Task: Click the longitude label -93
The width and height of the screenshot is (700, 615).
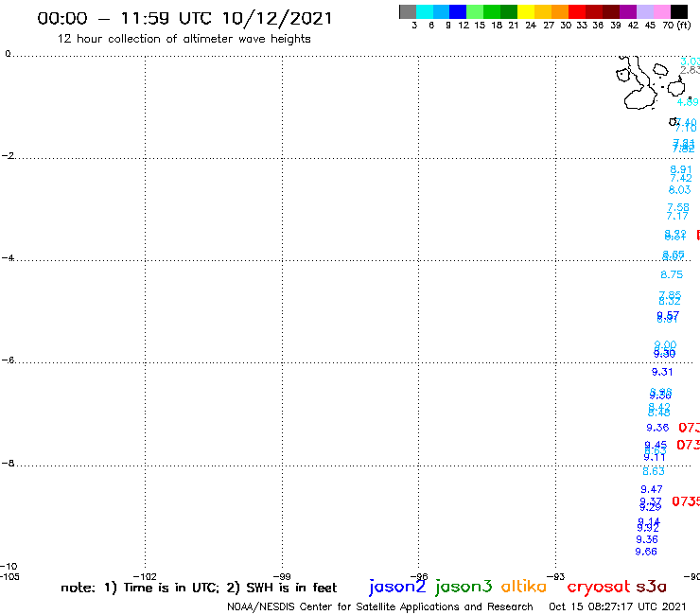Action: pos(556,576)
